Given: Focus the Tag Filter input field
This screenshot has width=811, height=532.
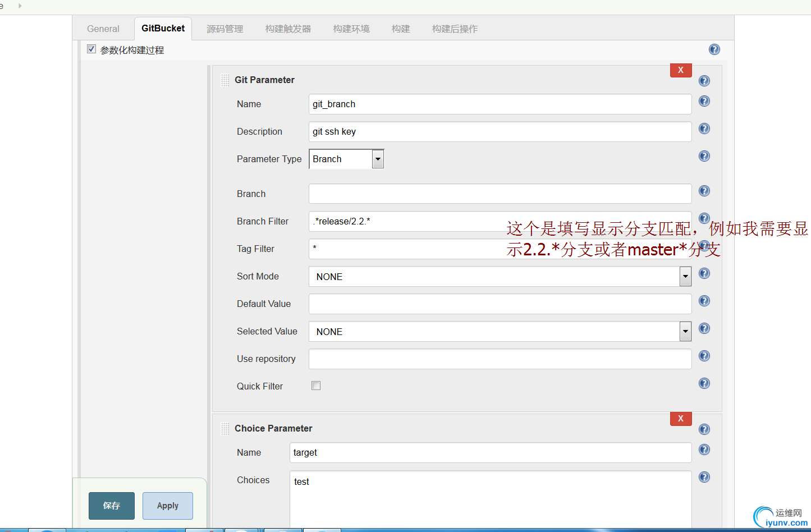Looking at the screenshot, I should coord(500,249).
